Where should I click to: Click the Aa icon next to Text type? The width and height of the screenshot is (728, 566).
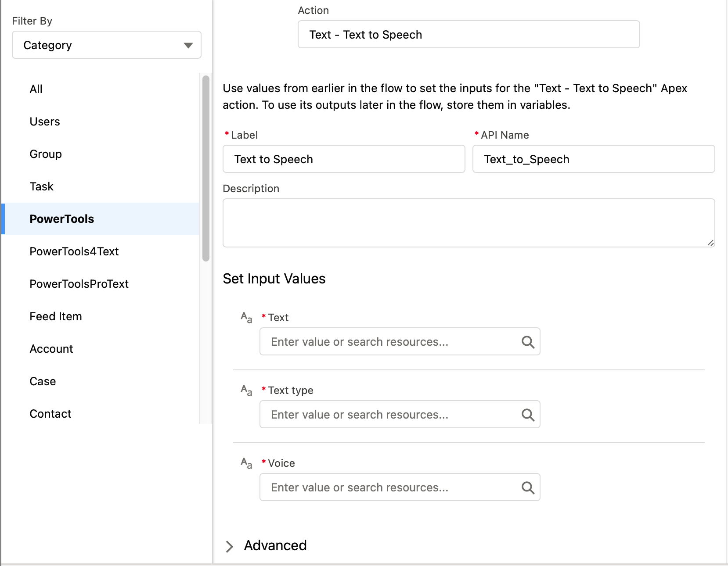[246, 390]
